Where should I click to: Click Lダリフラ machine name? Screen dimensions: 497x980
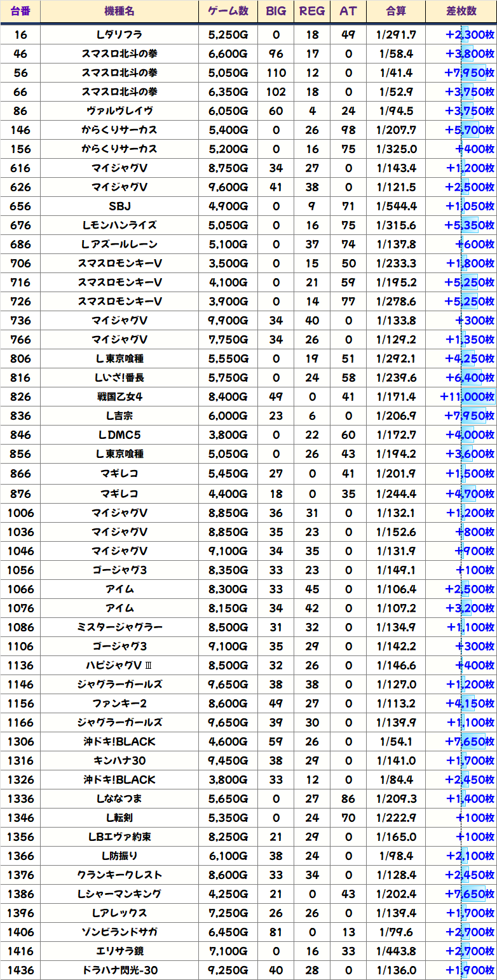click(119, 35)
